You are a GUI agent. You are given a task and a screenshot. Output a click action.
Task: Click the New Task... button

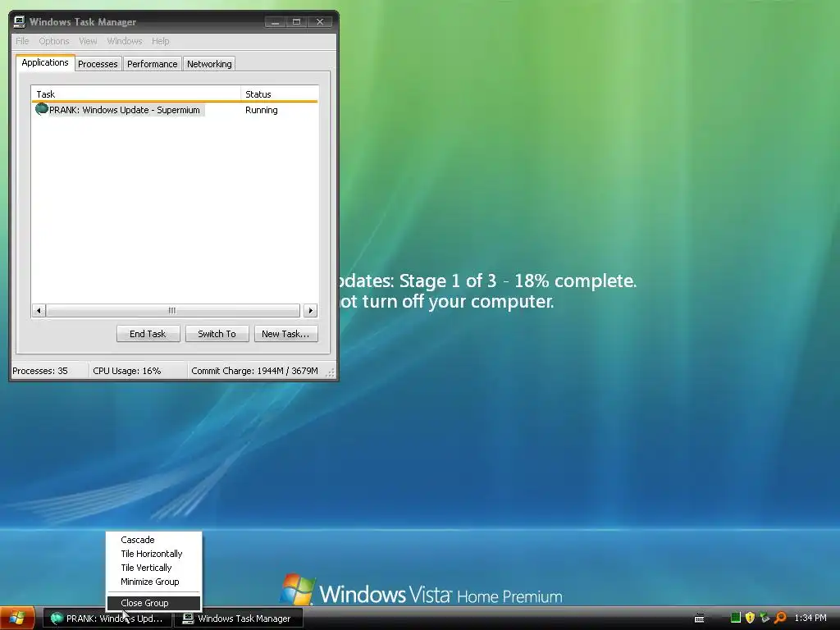pyautogui.click(x=285, y=334)
